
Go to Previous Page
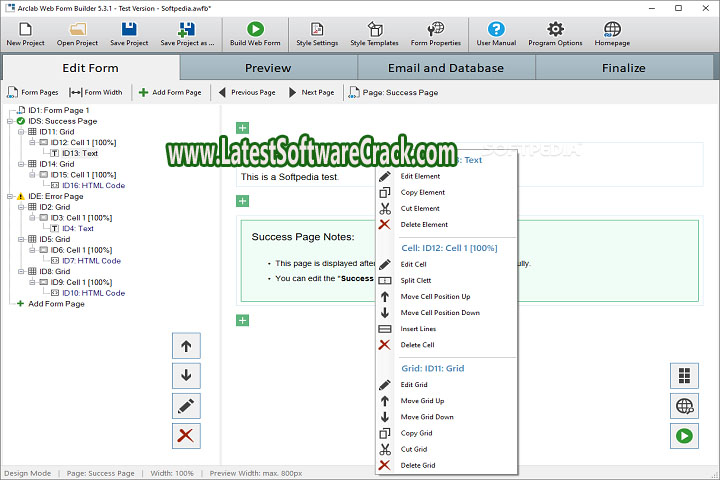tap(247, 92)
